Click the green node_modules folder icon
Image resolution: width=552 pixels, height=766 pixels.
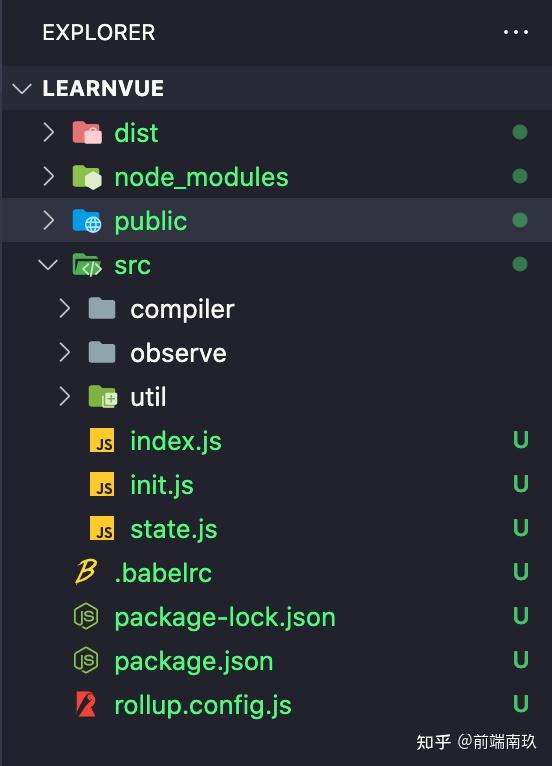click(87, 177)
